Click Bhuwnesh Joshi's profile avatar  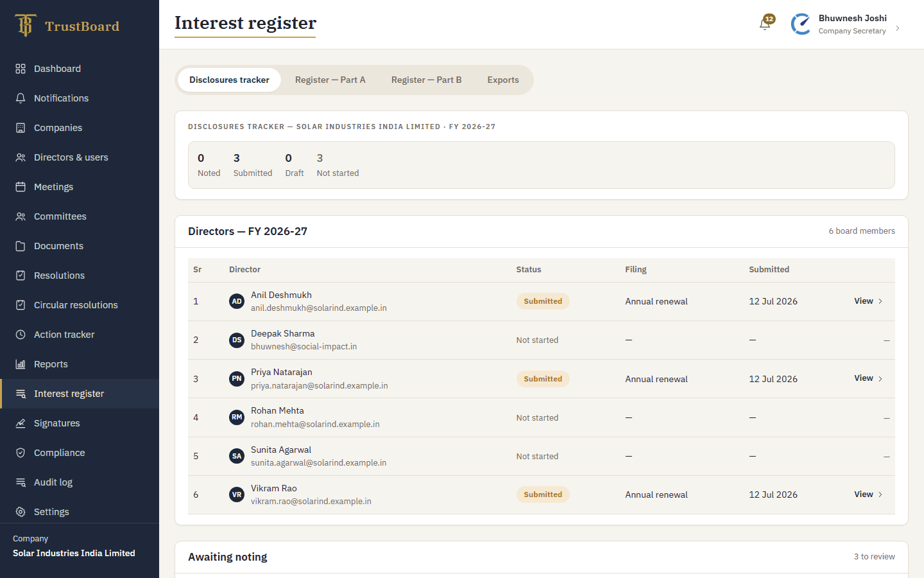801,24
